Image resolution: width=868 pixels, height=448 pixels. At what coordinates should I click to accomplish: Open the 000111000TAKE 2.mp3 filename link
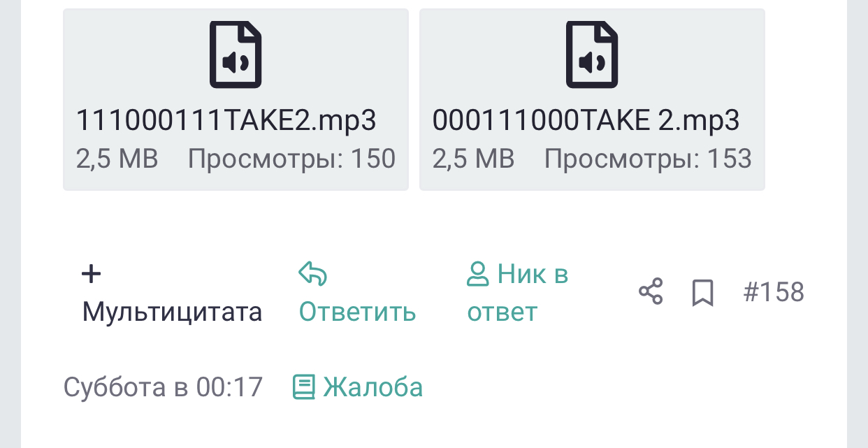pos(586,121)
